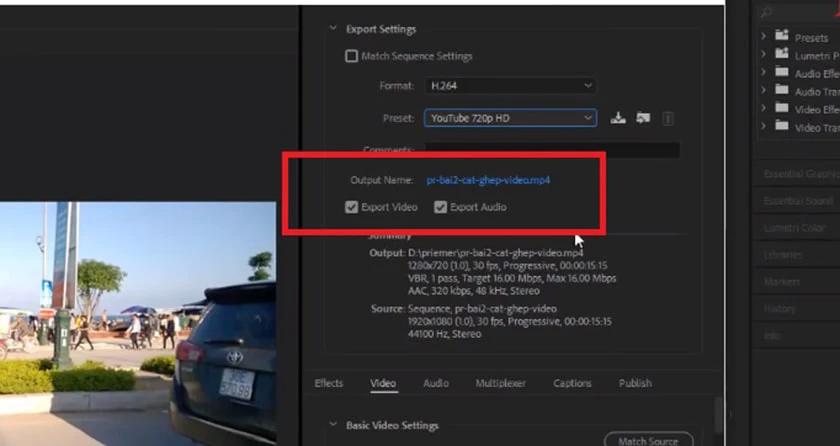
Task: Expand the Video Effects folder arrow
Action: click(763, 108)
